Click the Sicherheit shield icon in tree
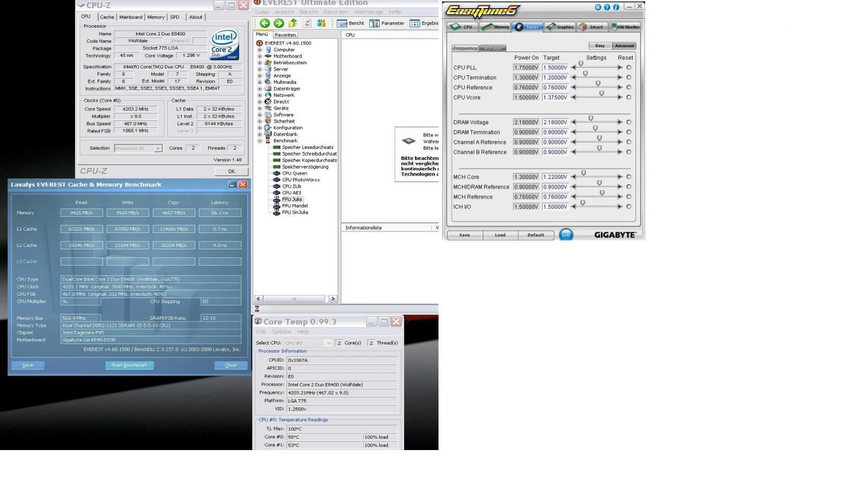Image resolution: width=868 pixels, height=488 pixels. (268, 121)
